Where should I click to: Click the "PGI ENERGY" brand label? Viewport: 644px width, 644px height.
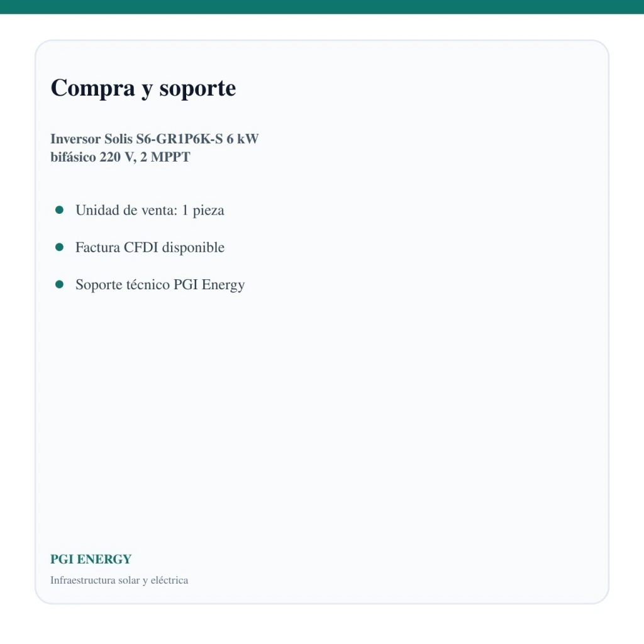coord(91,559)
